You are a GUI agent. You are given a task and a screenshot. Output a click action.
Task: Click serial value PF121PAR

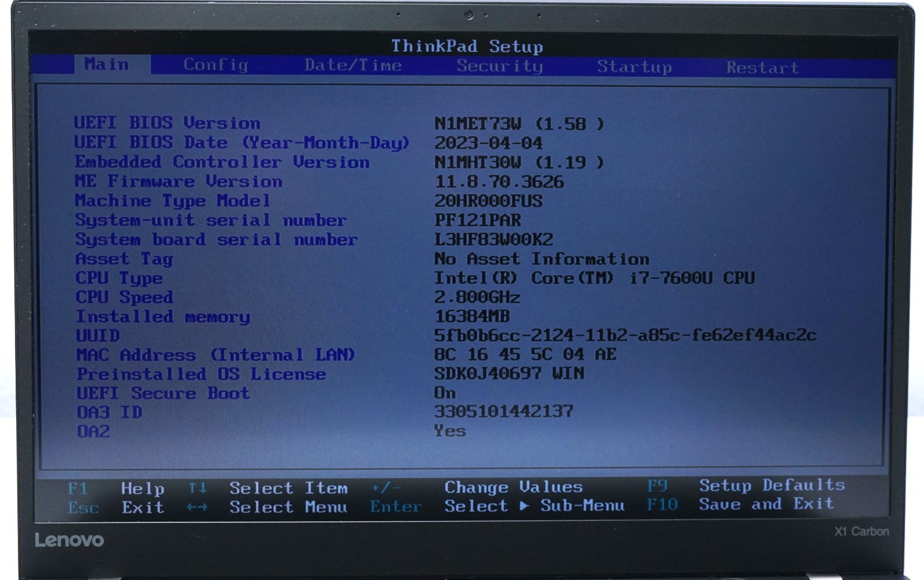point(478,220)
